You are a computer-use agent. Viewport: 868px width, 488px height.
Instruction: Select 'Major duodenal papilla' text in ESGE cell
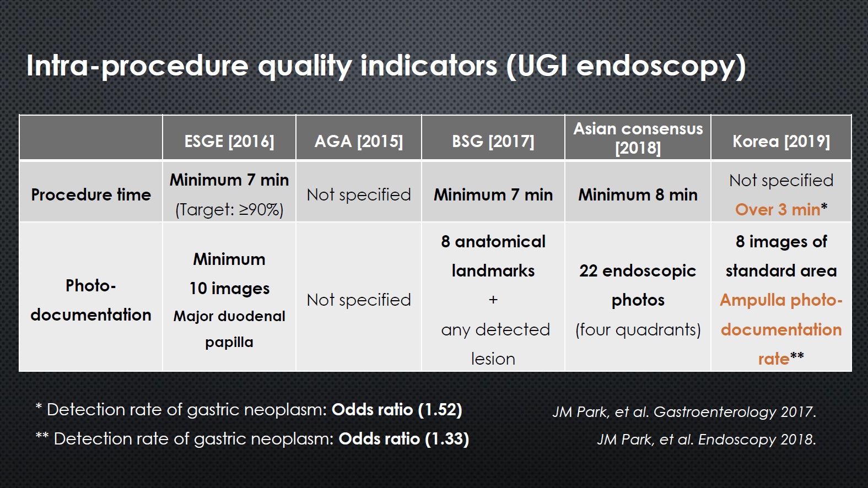[x=229, y=329]
